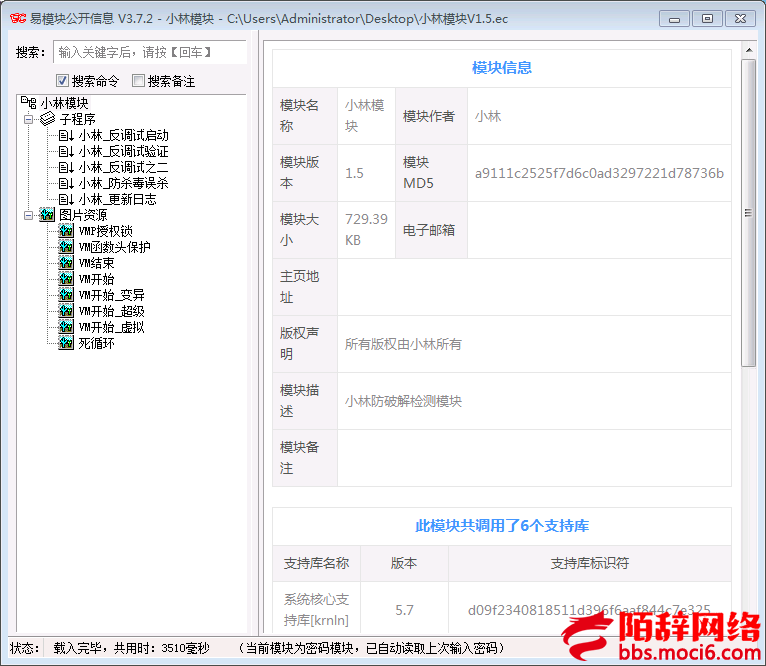The height and width of the screenshot is (666, 766).
Task: Select the 小林模块 root node
Action: click(x=64, y=103)
